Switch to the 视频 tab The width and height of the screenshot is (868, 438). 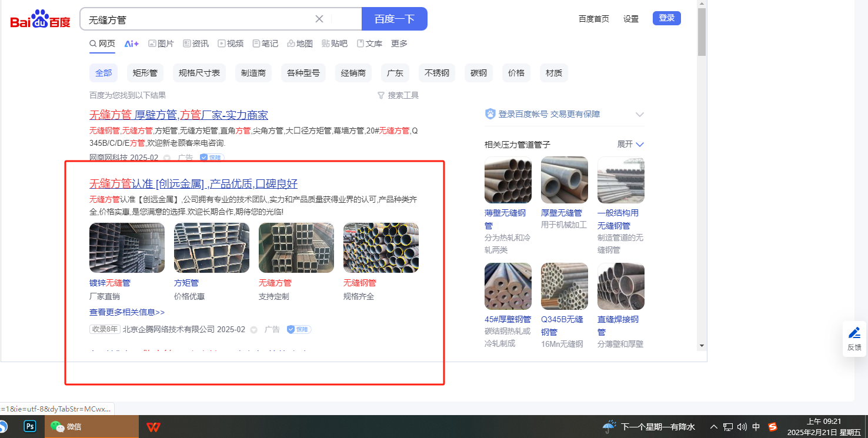tap(231, 44)
